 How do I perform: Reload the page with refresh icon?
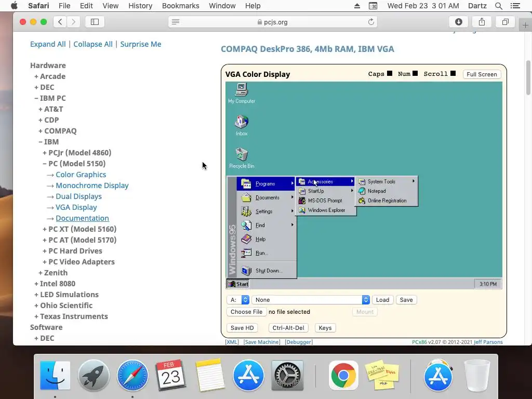pos(371,22)
